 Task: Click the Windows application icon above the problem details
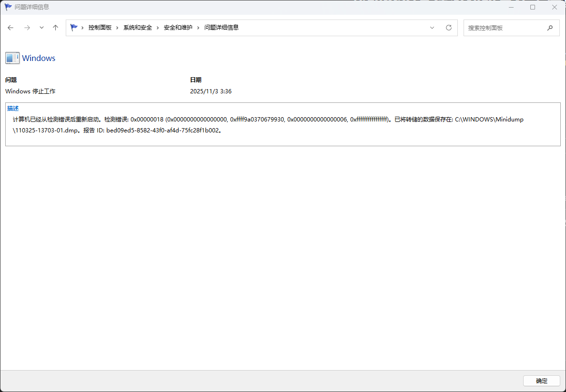click(x=12, y=58)
